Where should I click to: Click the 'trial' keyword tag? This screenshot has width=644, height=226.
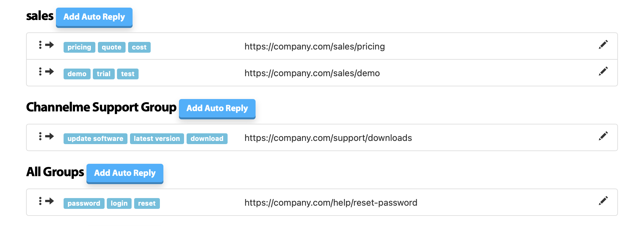pyautogui.click(x=104, y=74)
